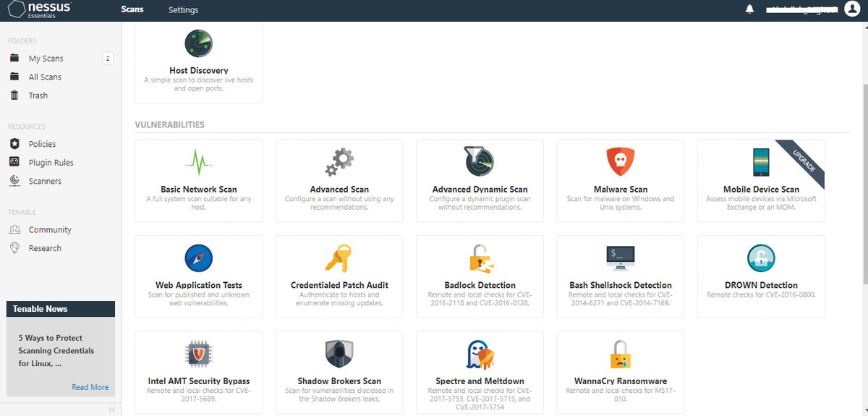Click the Web Application Tests title
The height and width of the screenshot is (416, 868).
pyautogui.click(x=199, y=285)
